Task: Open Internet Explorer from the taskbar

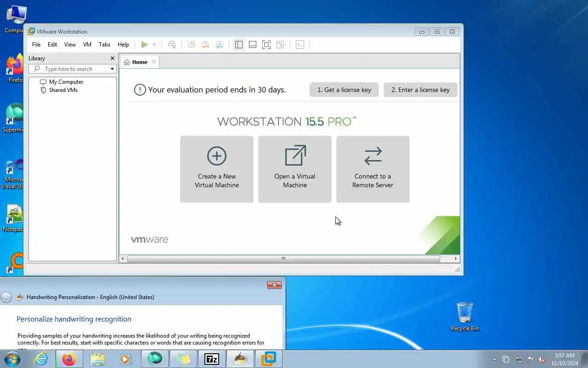Action: click(x=41, y=359)
